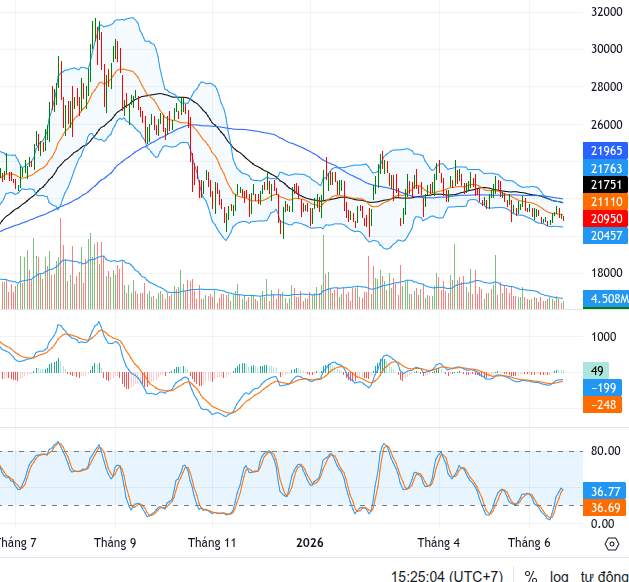Select price label 21965
Image resolution: width=629 pixels, height=582 pixels.
click(x=605, y=151)
